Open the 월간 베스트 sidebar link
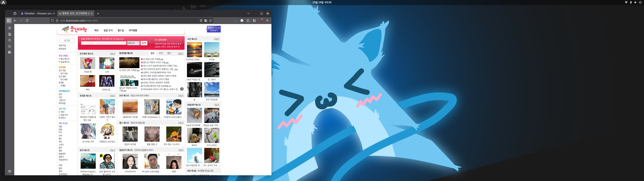644x181 pixels. (x=65, y=59)
